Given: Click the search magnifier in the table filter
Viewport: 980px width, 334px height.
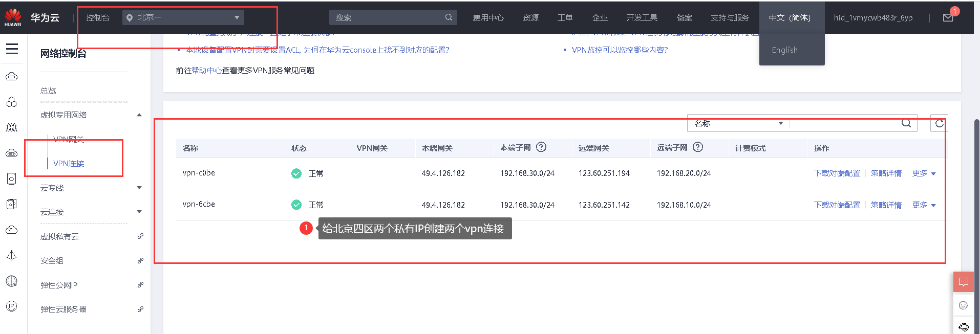Looking at the screenshot, I should (906, 123).
